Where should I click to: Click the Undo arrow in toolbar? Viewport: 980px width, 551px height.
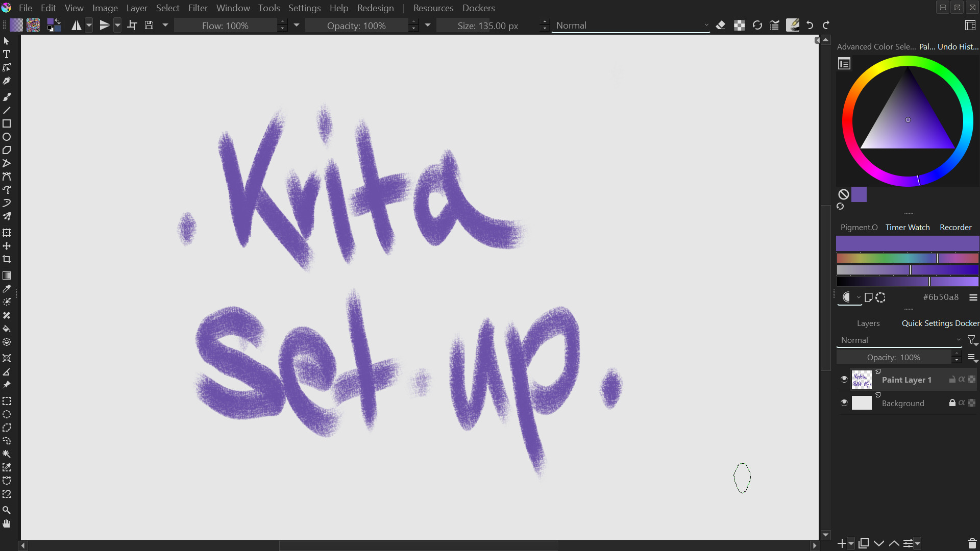[x=810, y=26]
